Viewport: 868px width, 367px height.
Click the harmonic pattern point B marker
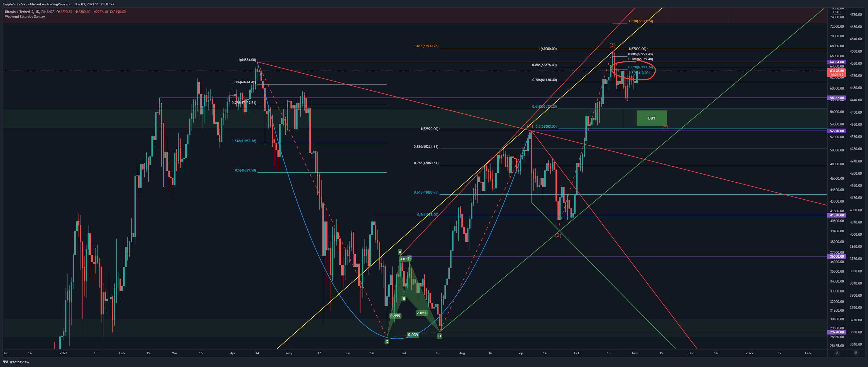click(404, 299)
